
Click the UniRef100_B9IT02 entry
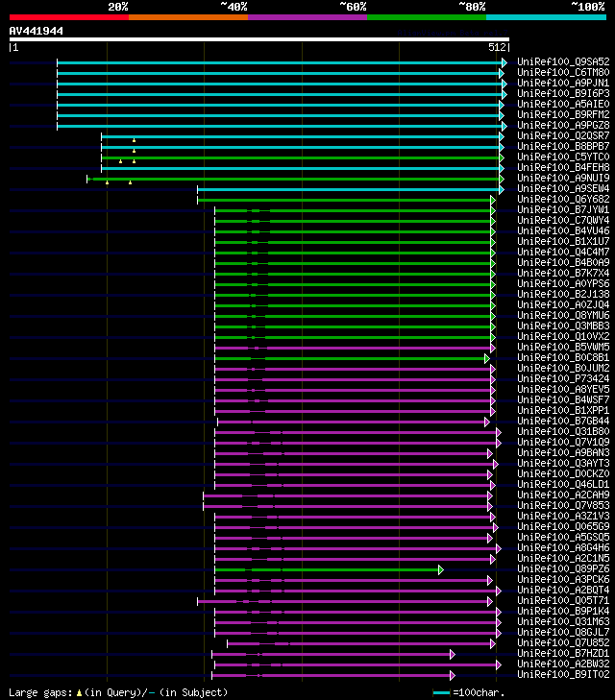[563, 674]
